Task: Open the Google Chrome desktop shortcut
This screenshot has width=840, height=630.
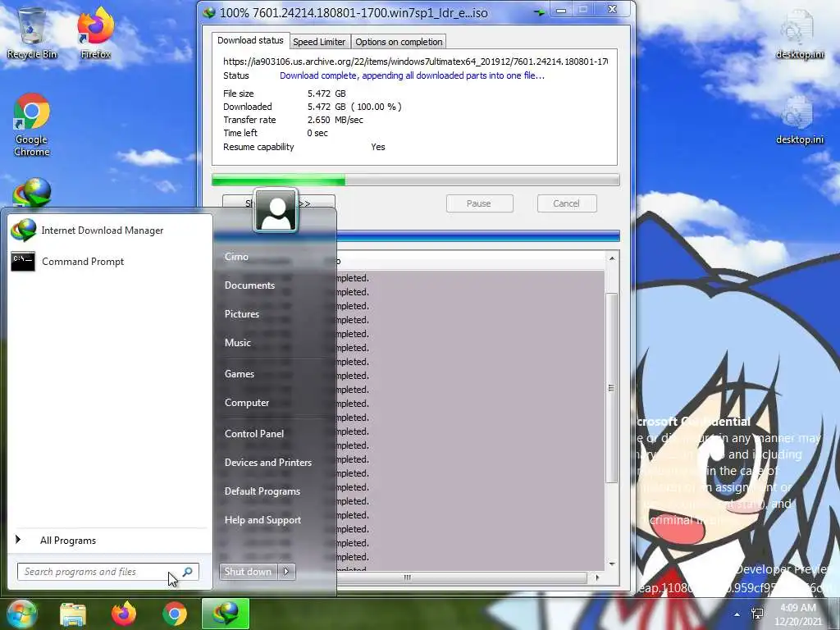Action: [32, 125]
